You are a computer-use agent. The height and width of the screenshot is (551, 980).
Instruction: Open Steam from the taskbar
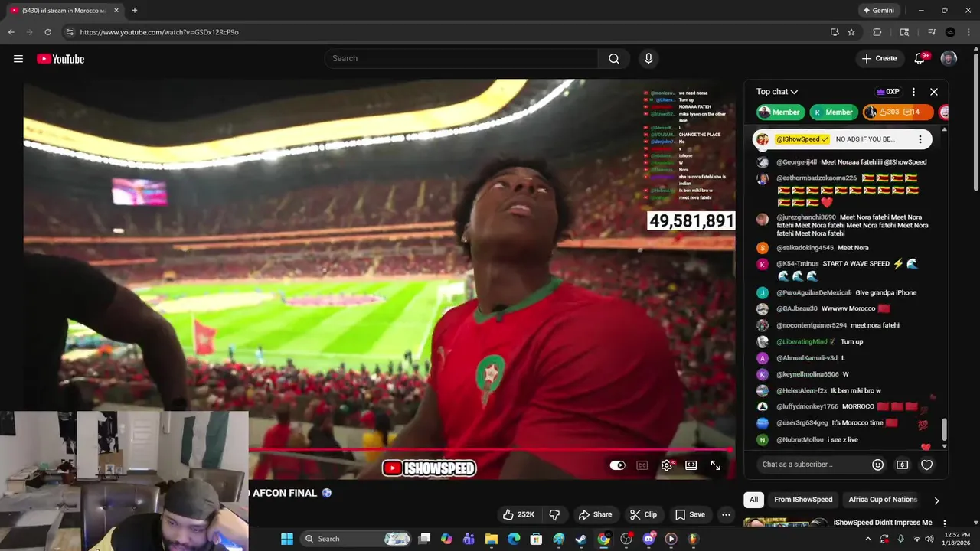[x=581, y=539]
